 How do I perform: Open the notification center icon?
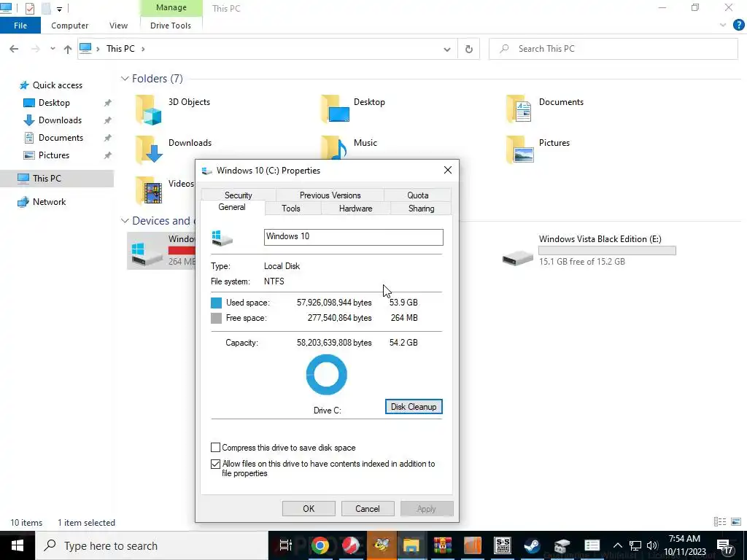click(x=724, y=545)
